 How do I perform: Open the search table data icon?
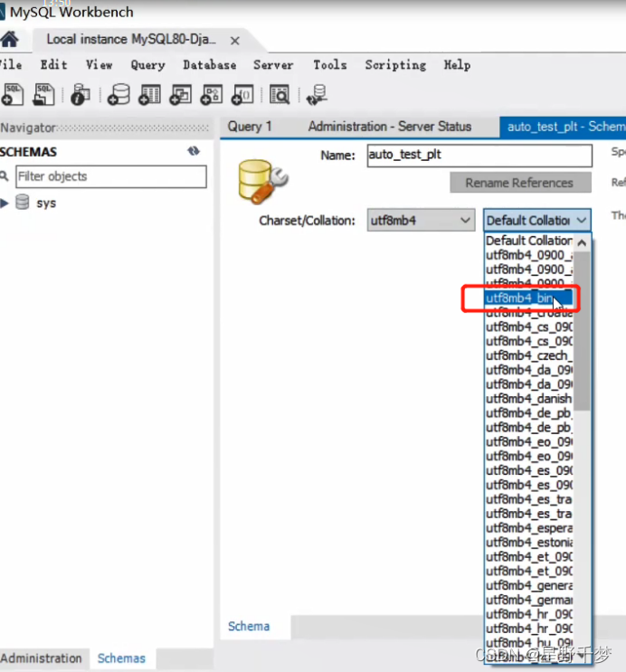click(280, 94)
